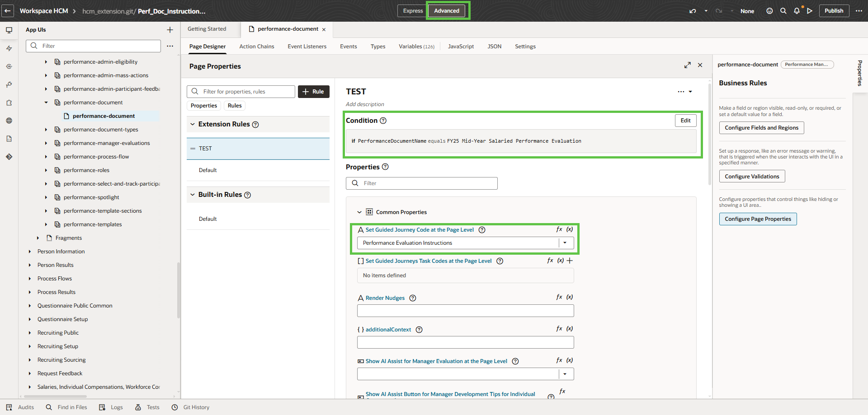Open the Audits panel
The image size is (868, 415).
[x=20, y=407]
